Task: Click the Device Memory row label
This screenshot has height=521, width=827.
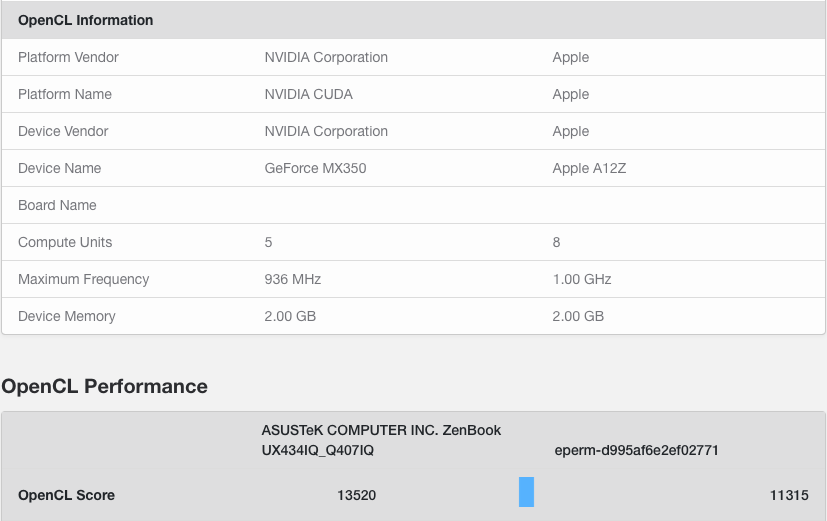Action: [x=67, y=316]
